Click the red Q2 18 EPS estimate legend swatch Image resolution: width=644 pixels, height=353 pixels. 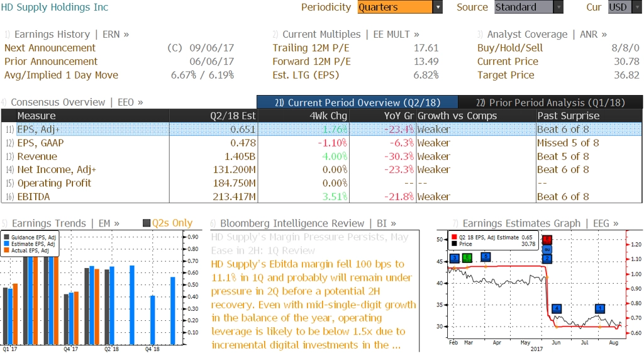pyautogui.click(x=454, y=237)
